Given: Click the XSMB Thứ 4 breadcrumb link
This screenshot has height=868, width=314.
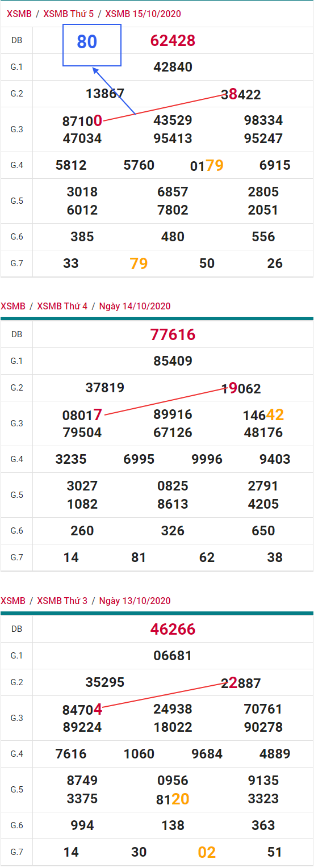Looking at the screenshot, I should [x=62, y=306].
